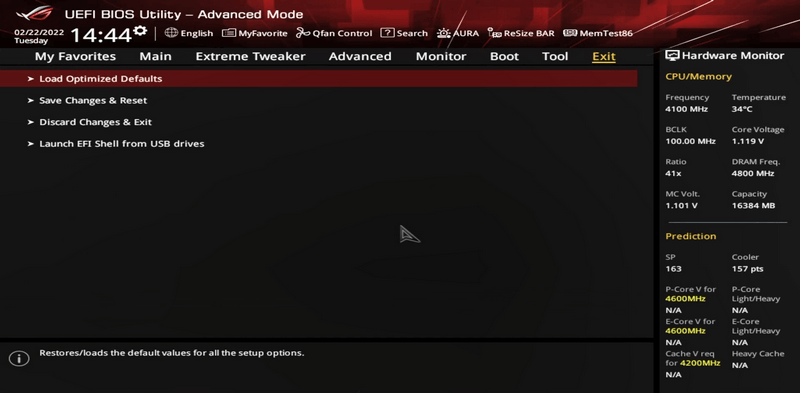Screen dimensions: 800x393
Task: Switch to the Main tab
Action: (x=155, y=57)
